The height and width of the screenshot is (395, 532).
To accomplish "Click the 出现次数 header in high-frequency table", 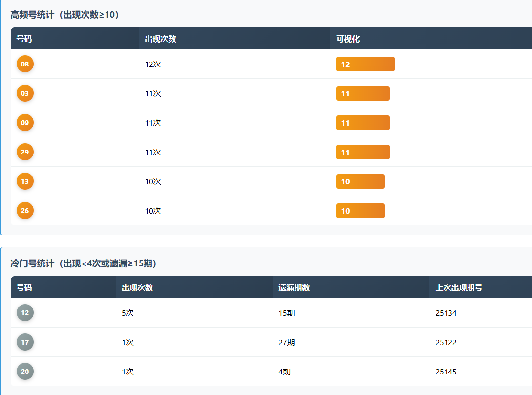I will (160, 39).
